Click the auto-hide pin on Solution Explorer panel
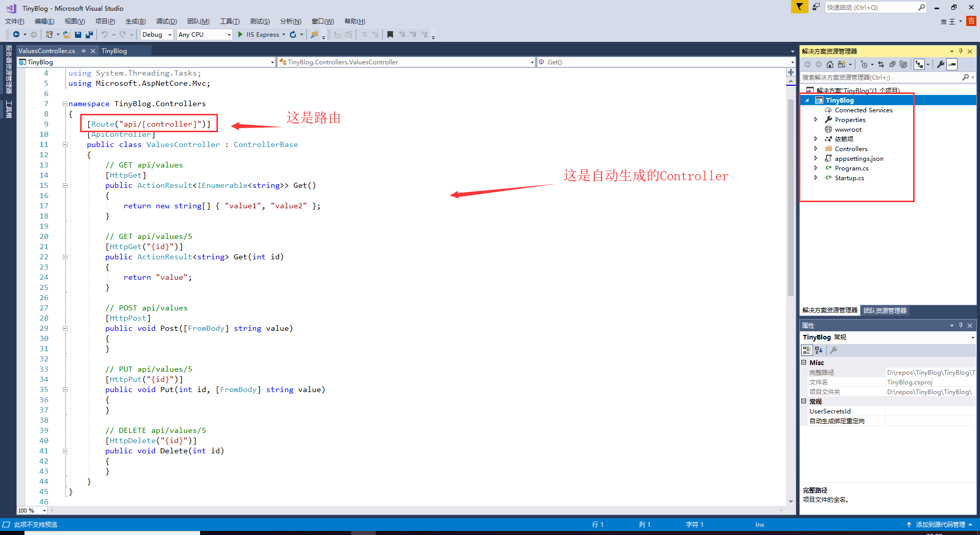This screenshot has width=980, height=535. pyautogui.click(x=961, y=51)
